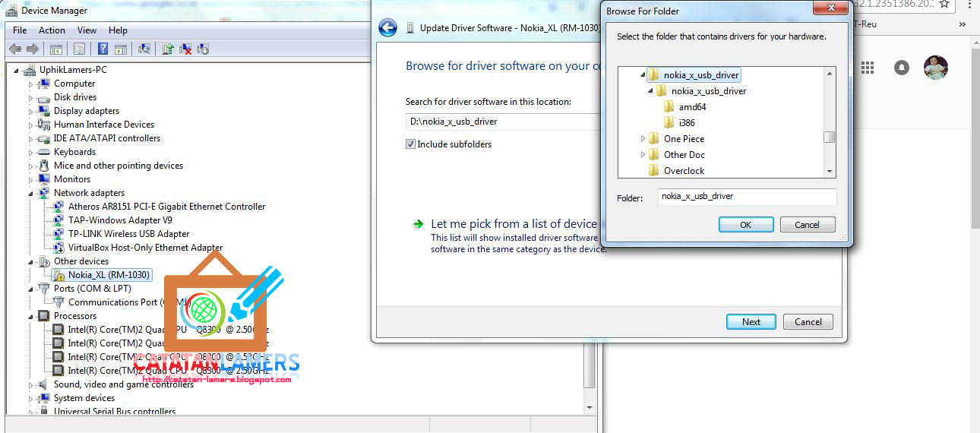The width and height of the screenshot is (980, 433).
Task: Open the profile avatar in browser
Action: (x=936, y=67)
